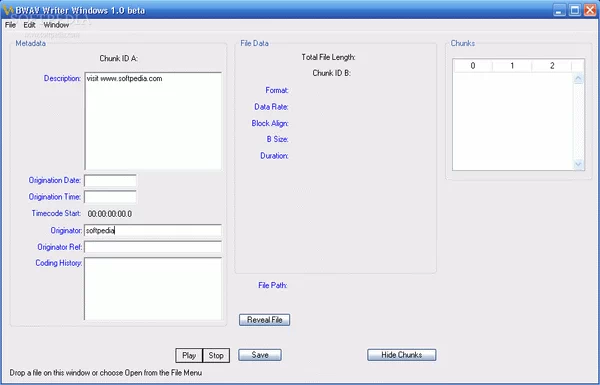Maximize the BWAV Writer window
The width and height of the screenshot is (600, 385).
pos(575,10)
